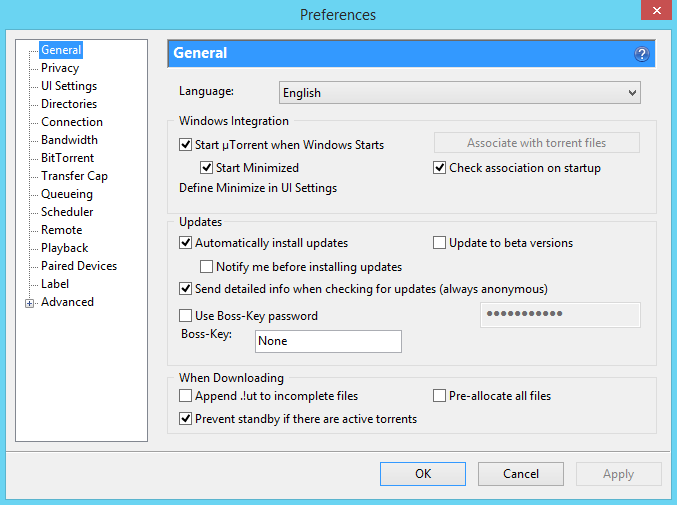
Task: Cancel the preferences dialog
Action: click(x=521, y=474)
